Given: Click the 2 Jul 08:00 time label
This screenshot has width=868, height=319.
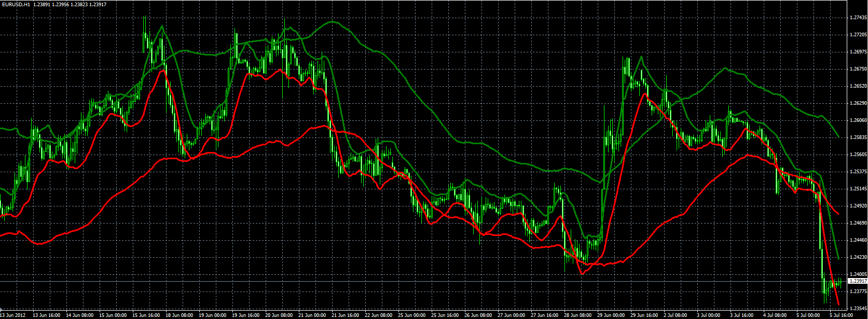Looking at the screenshot, I should [676, 315].
